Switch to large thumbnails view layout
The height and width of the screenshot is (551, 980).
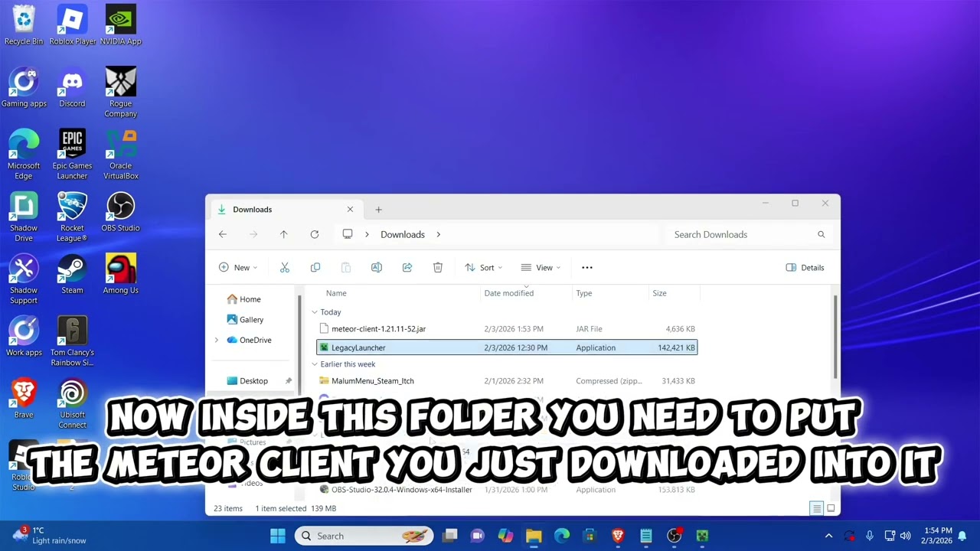click(831, 508)
